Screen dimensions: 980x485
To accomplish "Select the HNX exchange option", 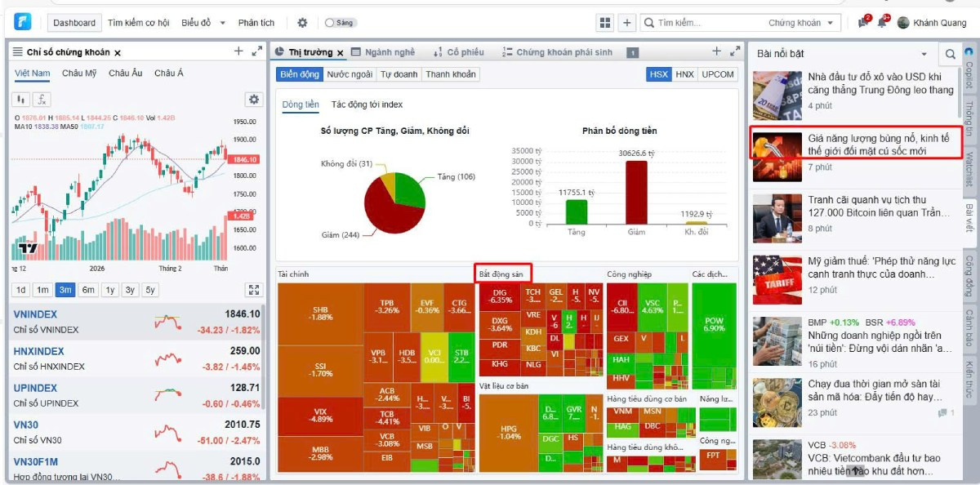I will click(x=684, y=74).
